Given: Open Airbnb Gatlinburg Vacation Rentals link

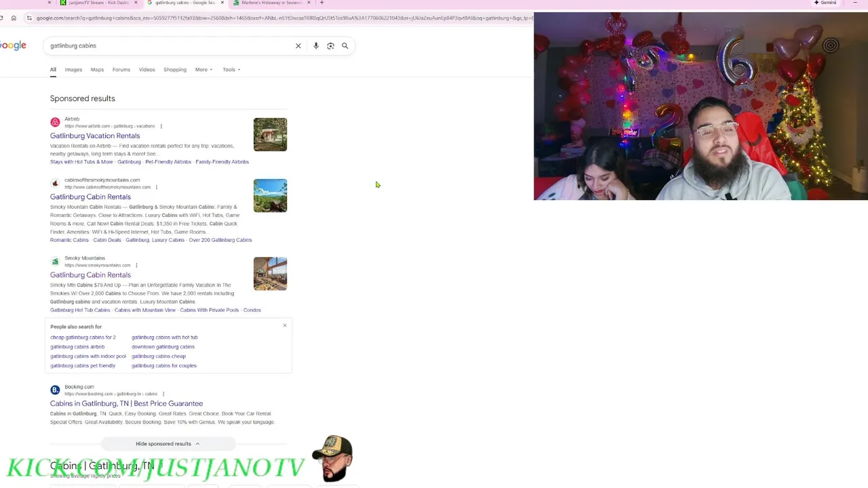Looking at the screenshot, I should click(x=95, y=136).
